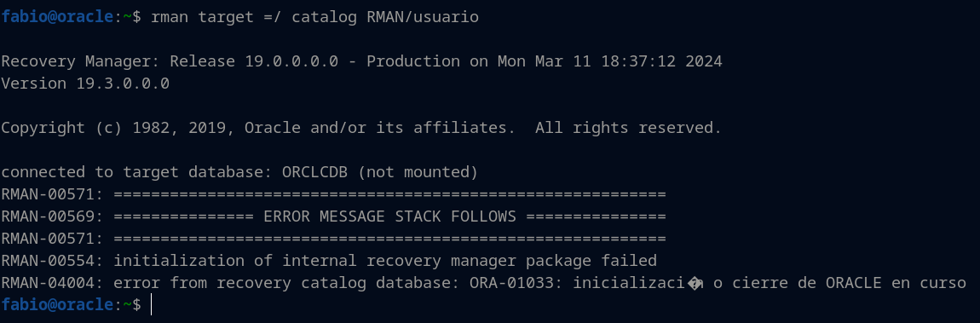Click the 'Version 19.3.0.0.0' line

coord(85,84)
